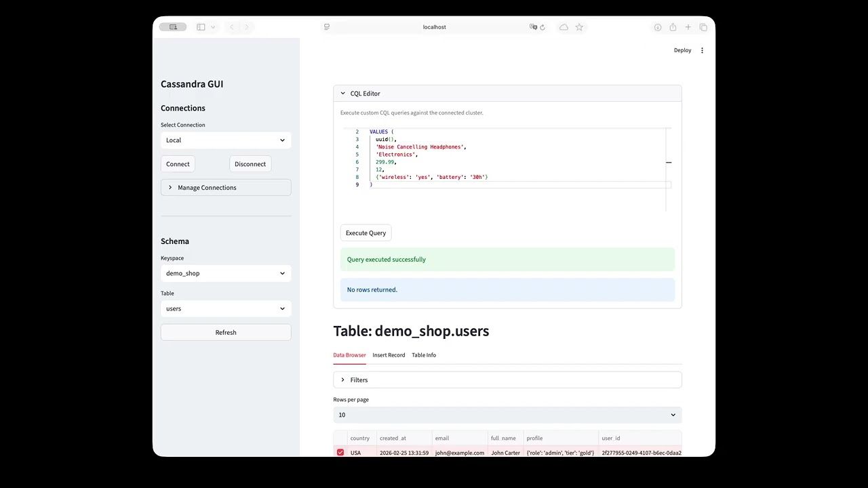The width and height of the screenshot is (868, 488).
Task: Click the email column header
Action: (460, 439)
